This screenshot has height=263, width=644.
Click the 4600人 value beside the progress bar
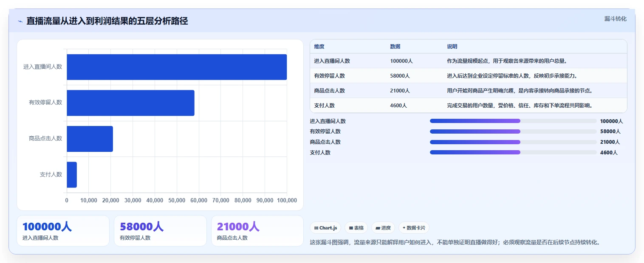point(609,153)
